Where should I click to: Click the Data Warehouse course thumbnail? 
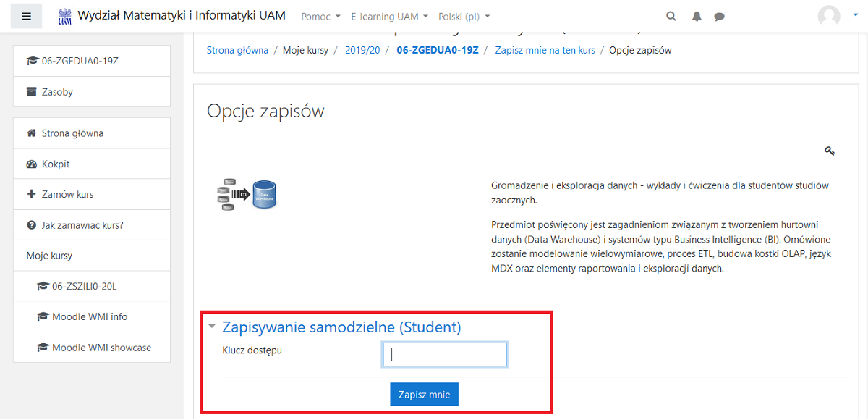[246, 194]
